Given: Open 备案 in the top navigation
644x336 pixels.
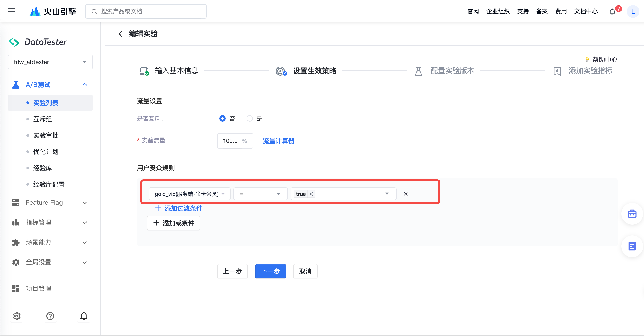Looking at the screenshot, I should point(542,12).
